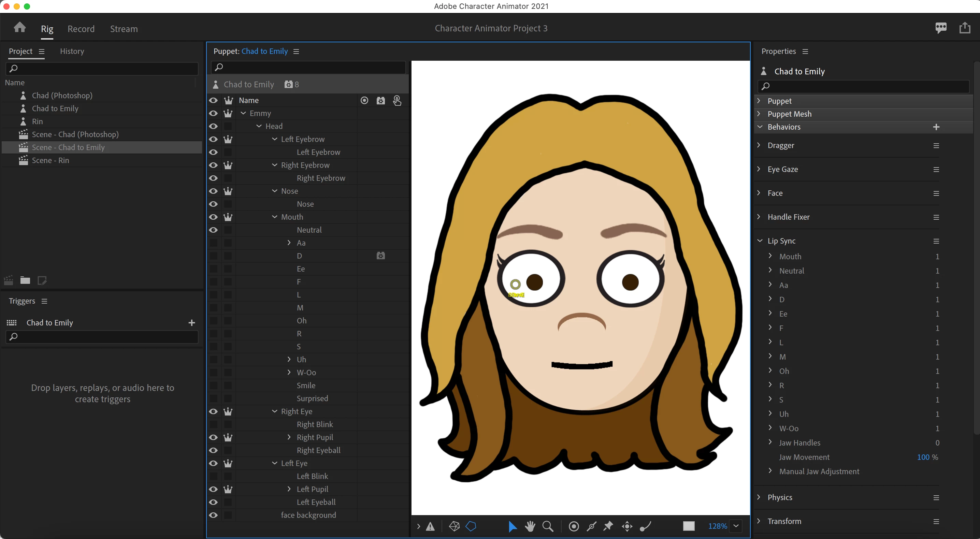Select the Zoom magnifier tool
980x539 pixels.
547,526
